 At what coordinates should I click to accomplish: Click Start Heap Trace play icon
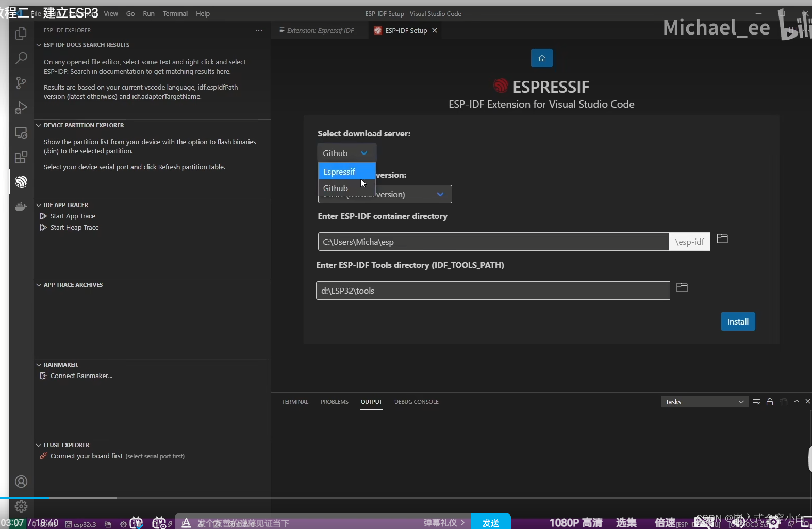click(x=43, y=227)
